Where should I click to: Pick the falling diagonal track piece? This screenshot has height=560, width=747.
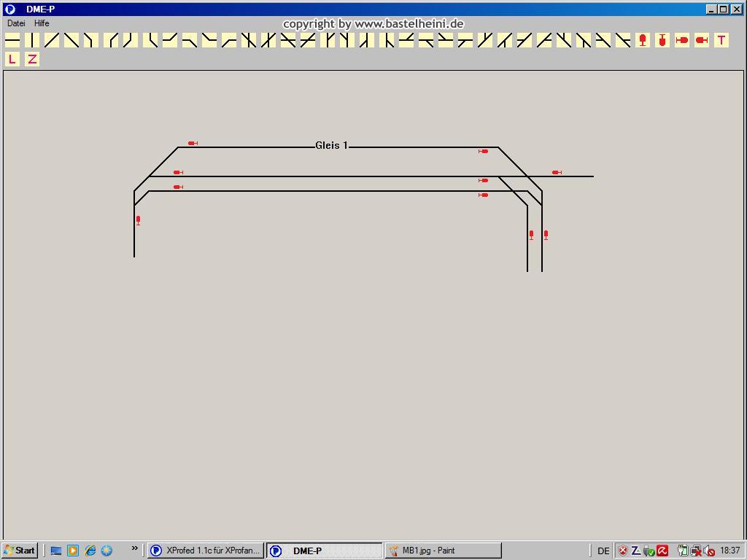[x=71, y=40]
